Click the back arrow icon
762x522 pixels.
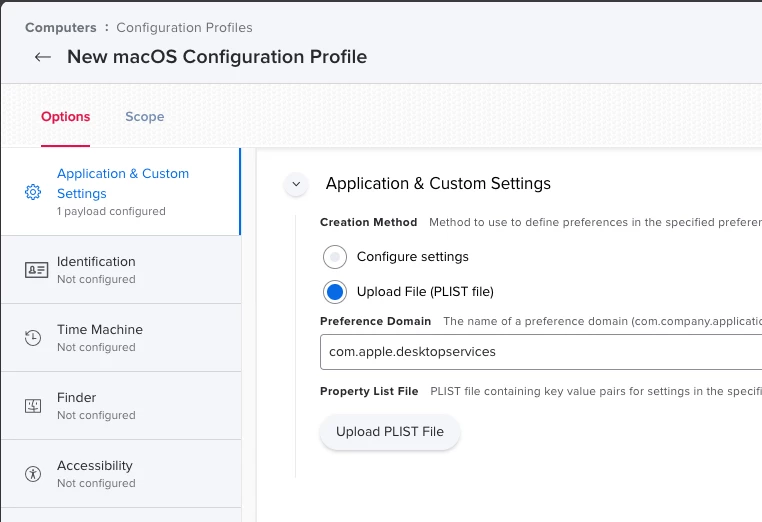pyautogui.click(x=42, y=57)
